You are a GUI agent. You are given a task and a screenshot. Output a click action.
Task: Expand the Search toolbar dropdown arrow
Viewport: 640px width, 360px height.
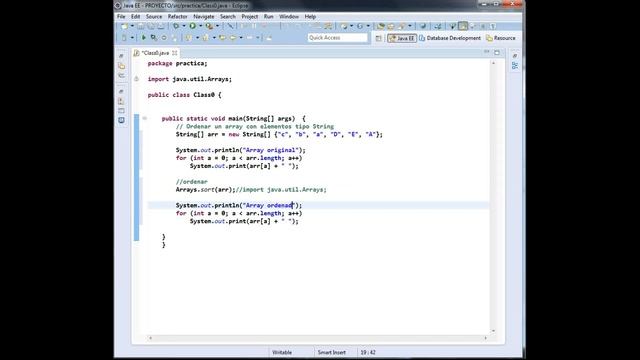(x=410, y=26)
